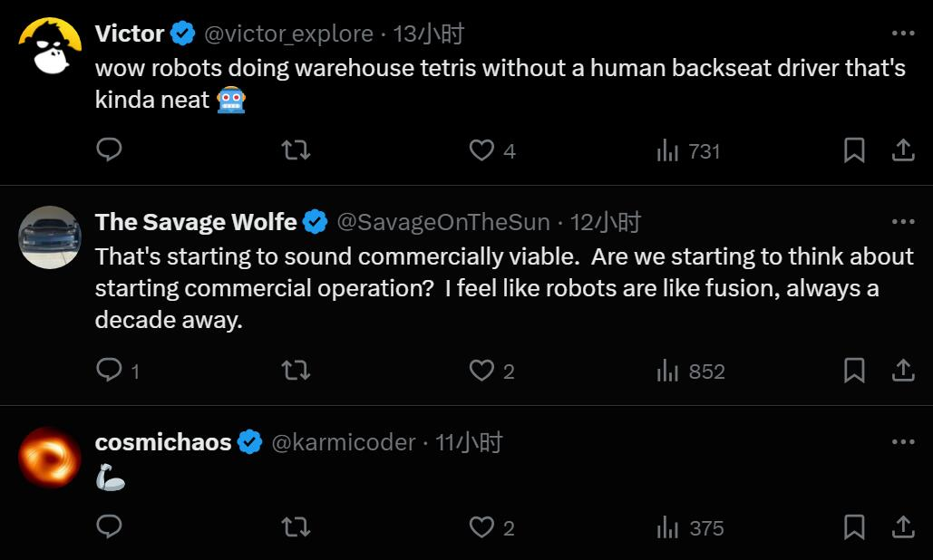Open cosmichaos's orange ring profile picture
This screenshot has height=560, width=933.
(x=49, y=458)
